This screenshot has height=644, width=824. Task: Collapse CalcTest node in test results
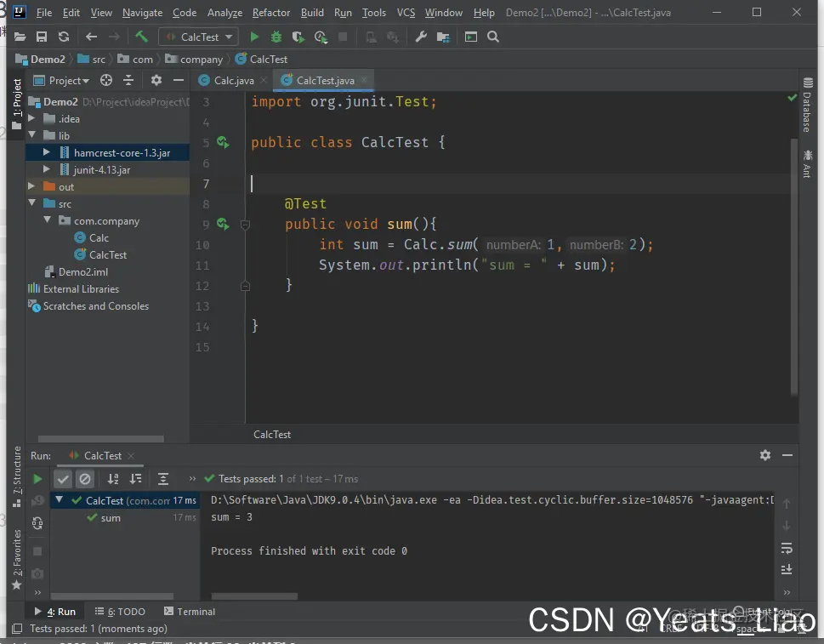(60, 500)
